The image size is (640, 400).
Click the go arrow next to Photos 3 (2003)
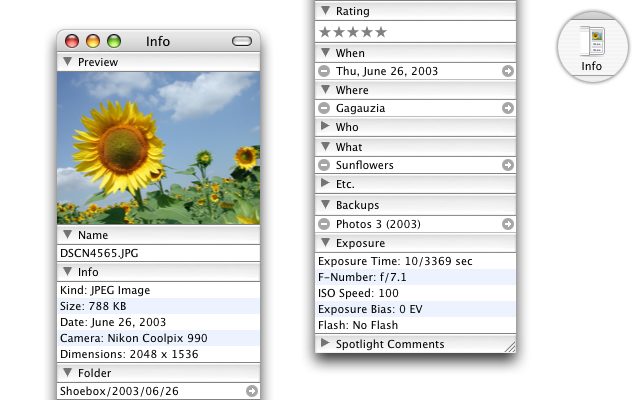tap(508, 224)
